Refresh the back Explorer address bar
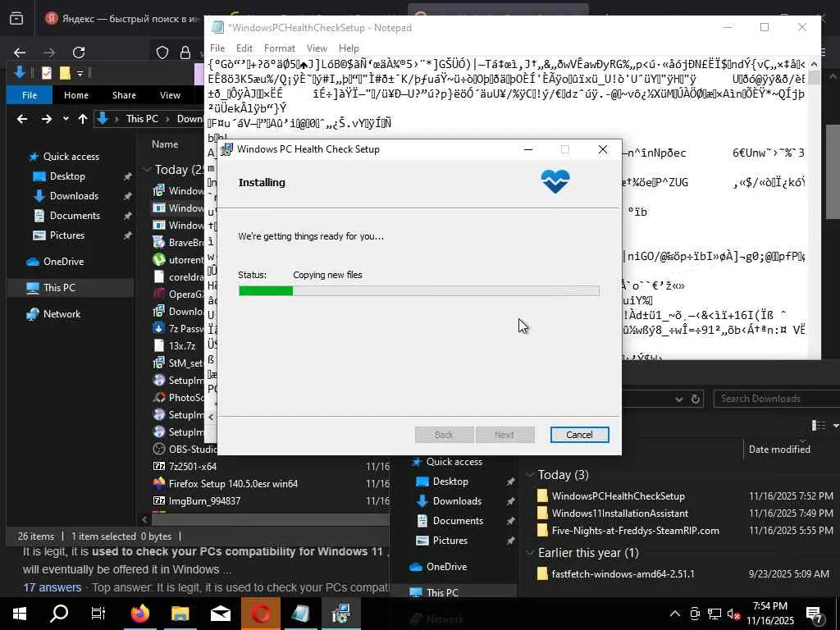This screenshot has height=630, width=840. click(x=696, y=399)
